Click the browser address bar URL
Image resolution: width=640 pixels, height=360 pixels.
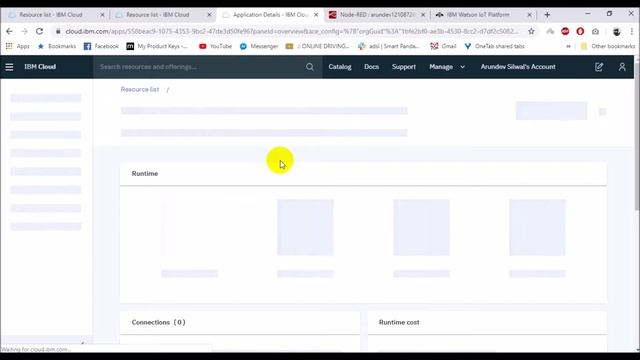pyautogui.click(x=292, y=31)
